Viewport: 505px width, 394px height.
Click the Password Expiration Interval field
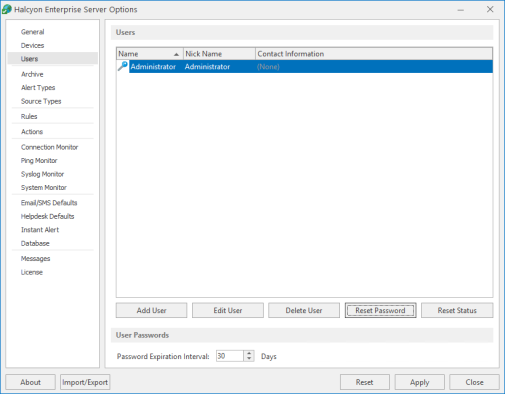pyautogui.click(x=230, y=356)
